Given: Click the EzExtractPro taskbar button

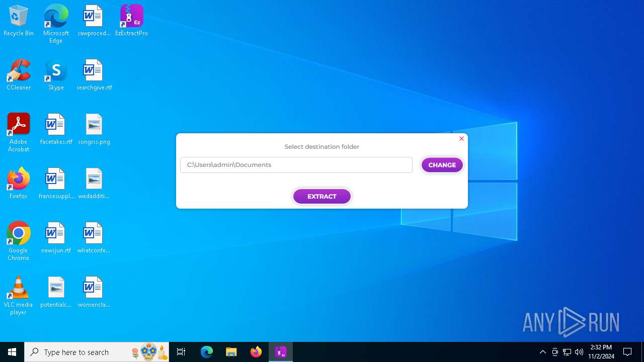Looking at the screenshot, I should click(281, 352).
